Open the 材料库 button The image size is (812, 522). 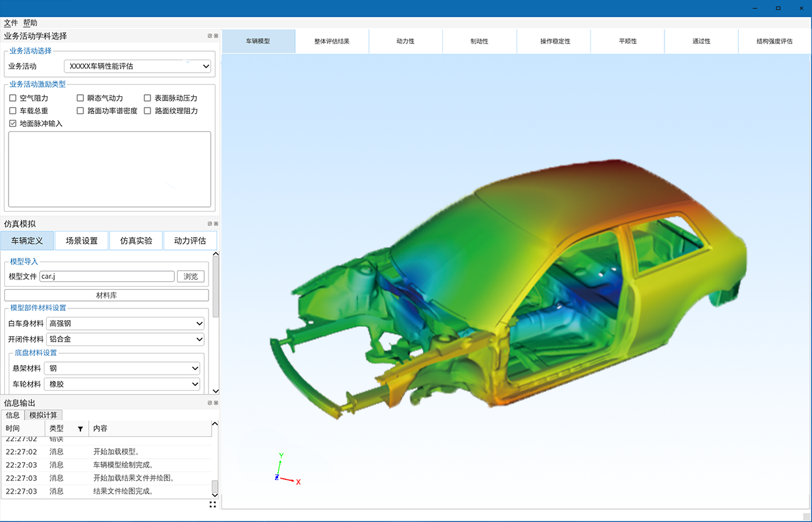click(106, 295)
